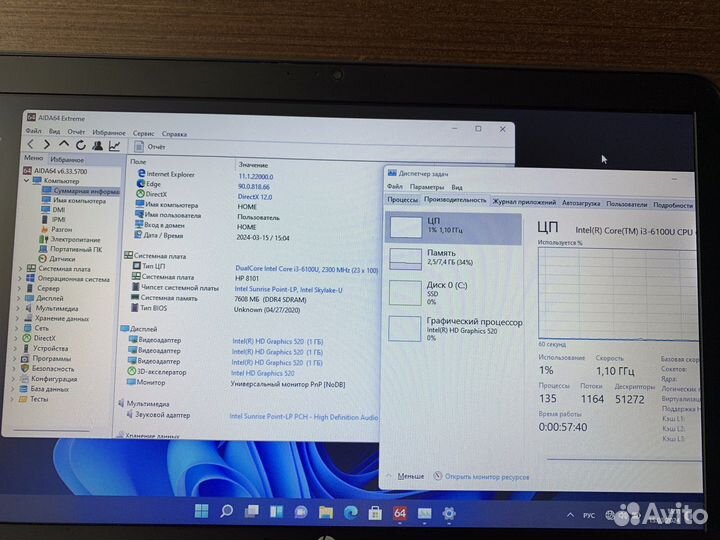Switch to the Меню tab in the AIDA64 sidebar
720x540 pixels.
pos(34,158)
